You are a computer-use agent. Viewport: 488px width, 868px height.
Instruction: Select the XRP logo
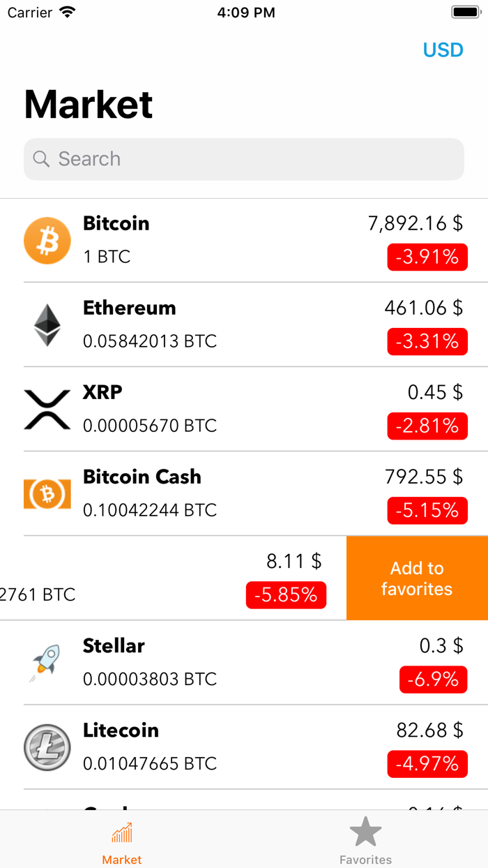tap(47, 409)
